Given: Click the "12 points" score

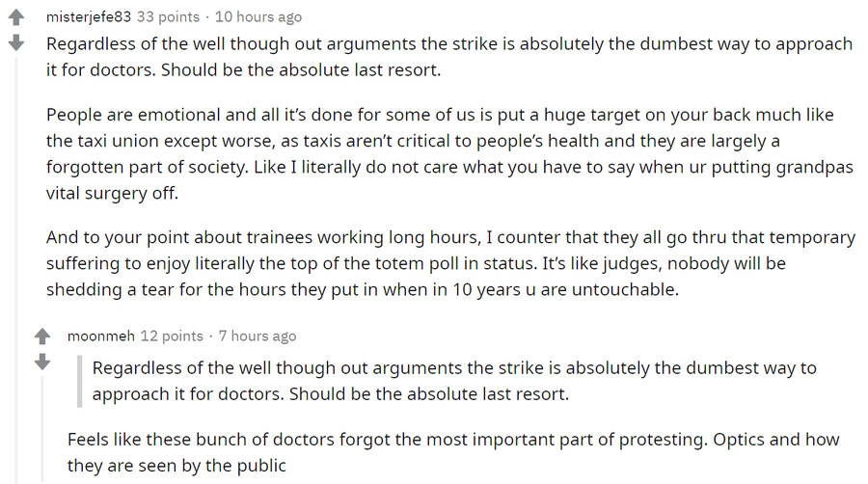Looking at the screenshot, I should (172, 336).
